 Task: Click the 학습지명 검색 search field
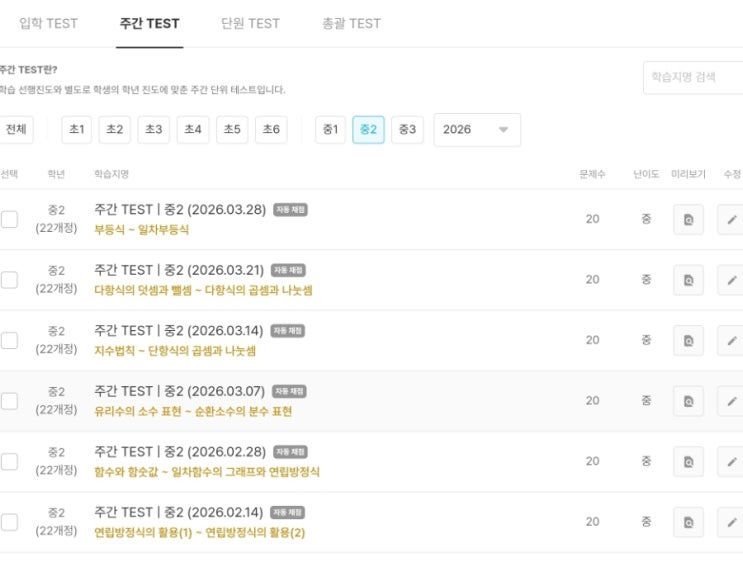point(694,77)
